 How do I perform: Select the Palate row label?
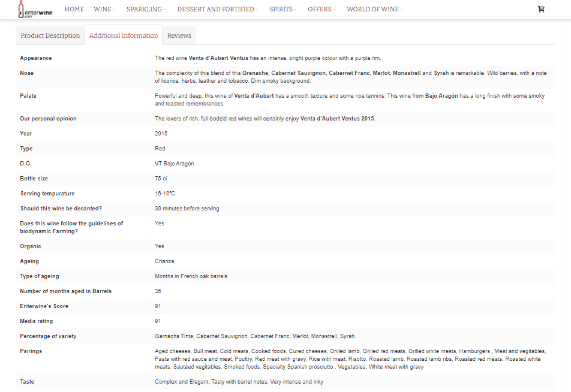pyautogui.click(x=28, y=96)
